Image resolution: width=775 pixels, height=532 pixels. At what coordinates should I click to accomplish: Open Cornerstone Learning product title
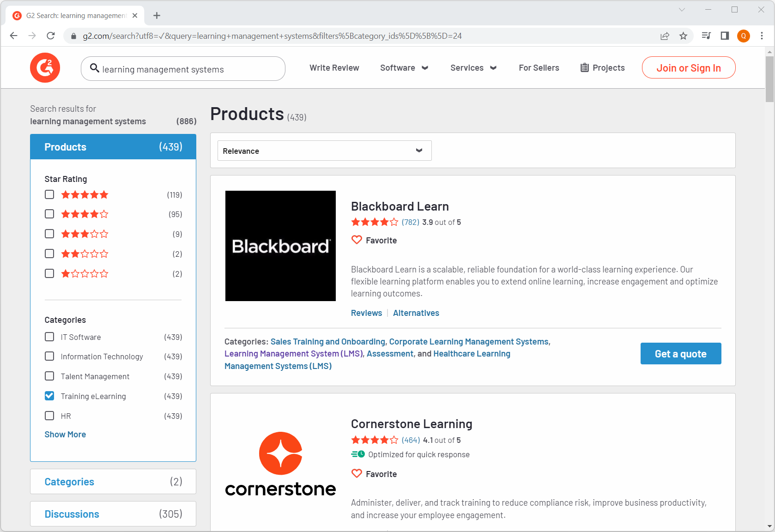[x=412, y=424]
